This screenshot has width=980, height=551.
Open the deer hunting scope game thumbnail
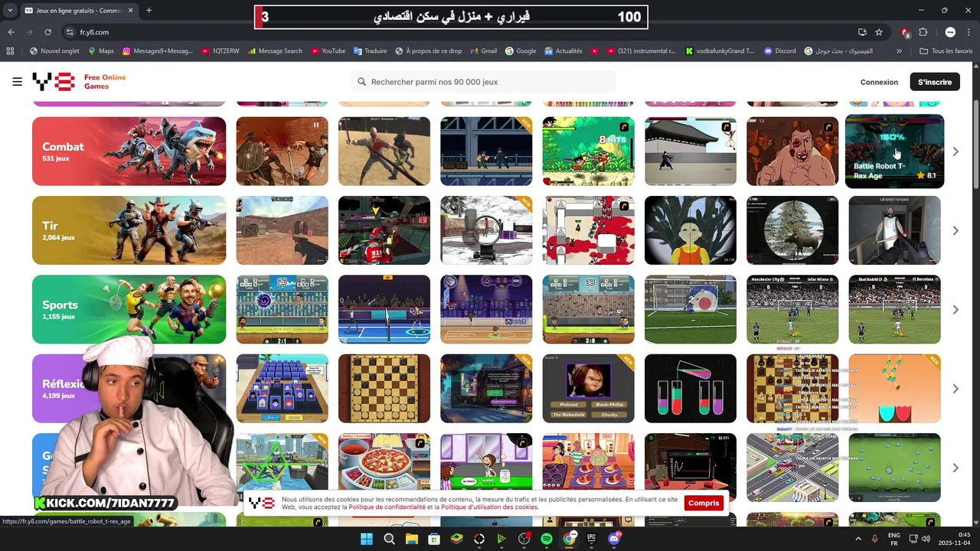(x=792, y=230)
